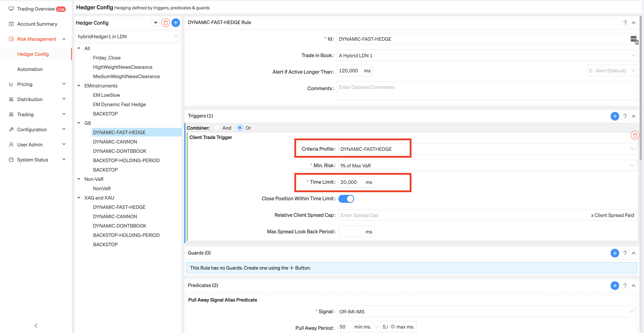Click the User Admin person icon
The image size is (644, 333).
pyautogui.click(x=11, y=145)
